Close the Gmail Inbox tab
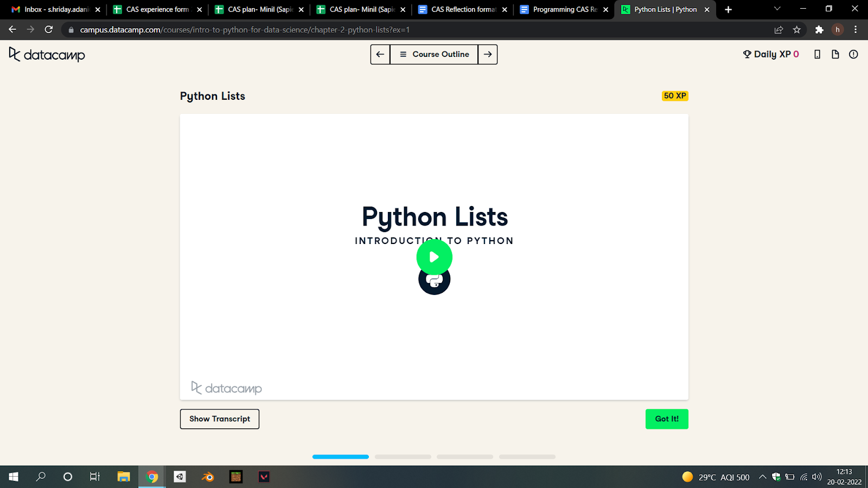This screenshot has width=868, height=488. tap(98, 10)
